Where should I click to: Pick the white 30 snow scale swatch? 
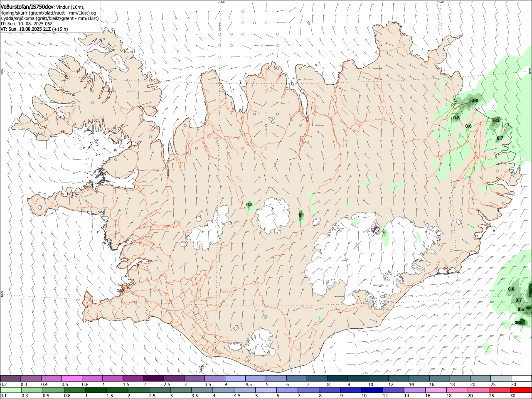coord(521,378)
